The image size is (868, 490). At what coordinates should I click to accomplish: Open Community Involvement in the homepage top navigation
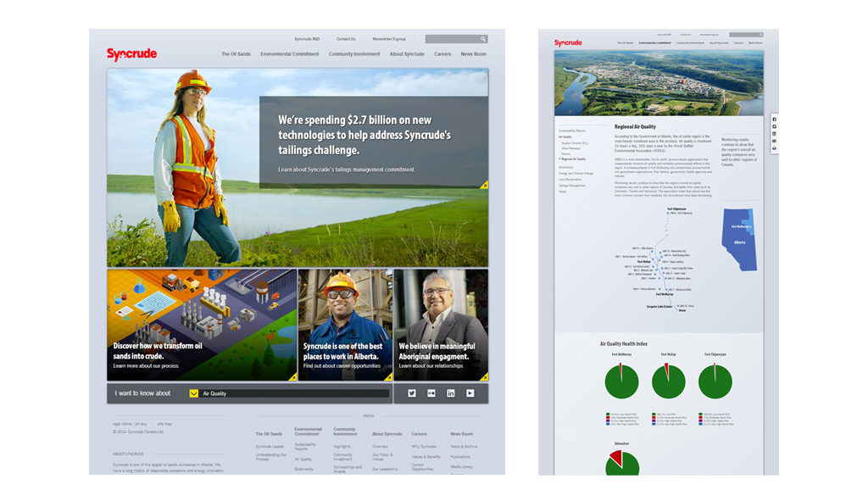[x=354, y=54]
